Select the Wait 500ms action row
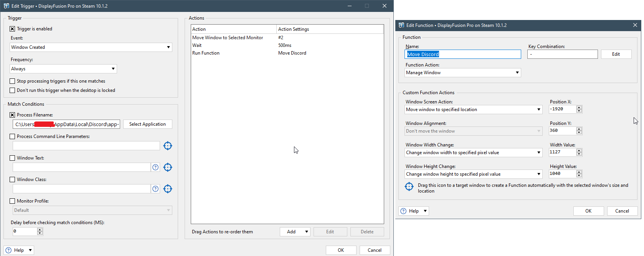This screenshot has height=256, width=644. tap(287, 45)
